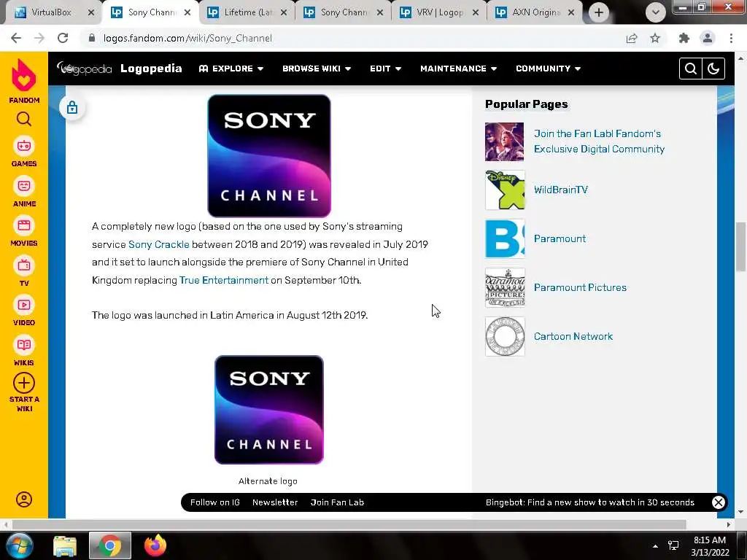The height and width of the screenshot is (560, 747).
Task: Click the taskbar clock showing 8:15 AM
Action: [710, 546]
